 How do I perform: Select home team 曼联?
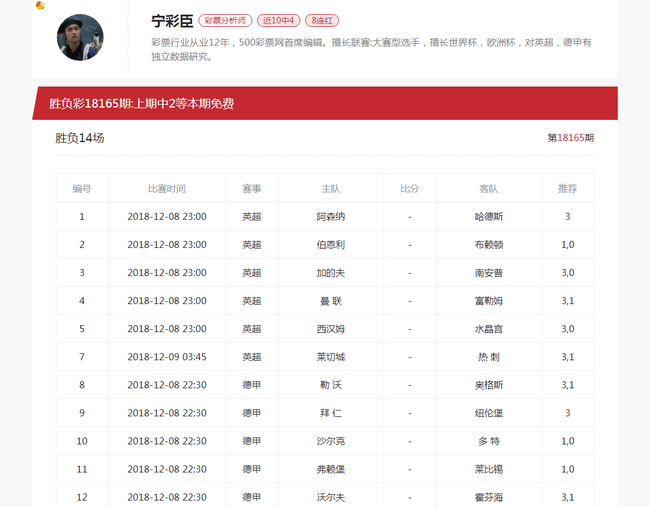tap(331, 301)
